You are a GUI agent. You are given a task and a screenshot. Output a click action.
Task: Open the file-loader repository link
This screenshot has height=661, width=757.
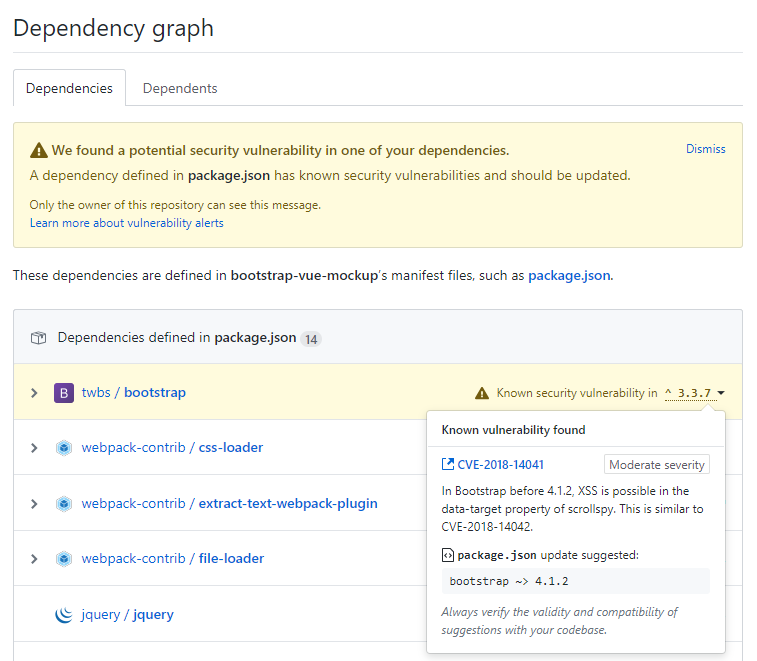click(231, 559)
